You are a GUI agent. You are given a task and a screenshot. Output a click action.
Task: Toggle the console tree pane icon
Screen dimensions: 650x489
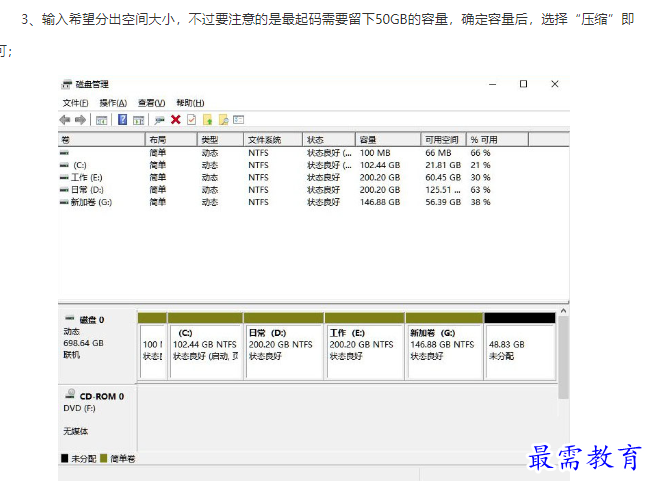point(102,120)
